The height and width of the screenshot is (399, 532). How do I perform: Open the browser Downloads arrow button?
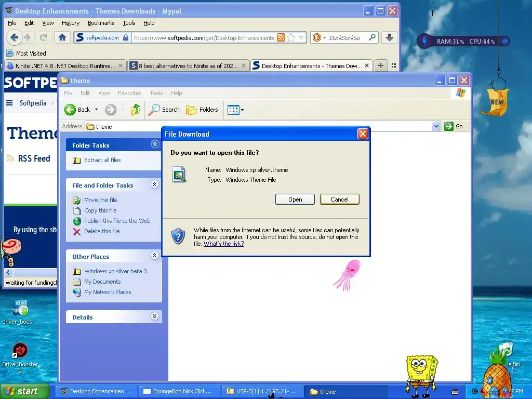pyautogui.click(x=390, y=37)
